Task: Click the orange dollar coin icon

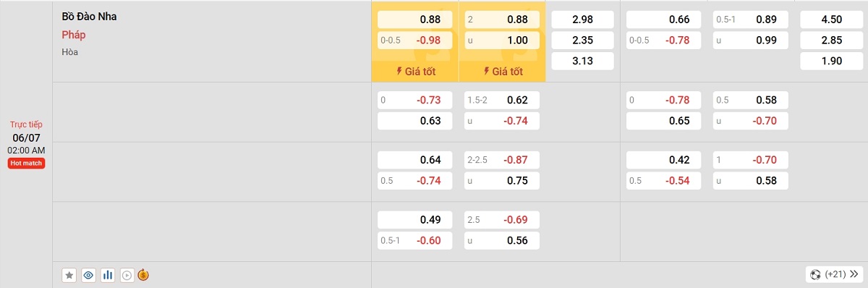Action: coord(143,275)
